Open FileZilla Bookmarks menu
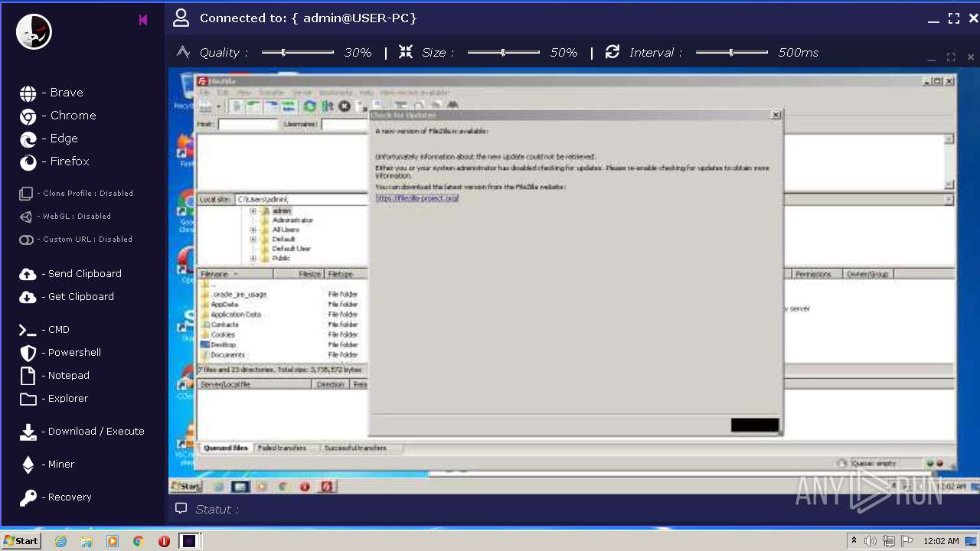The width and height of the screenshot is (980, 551). click(336, 93)
